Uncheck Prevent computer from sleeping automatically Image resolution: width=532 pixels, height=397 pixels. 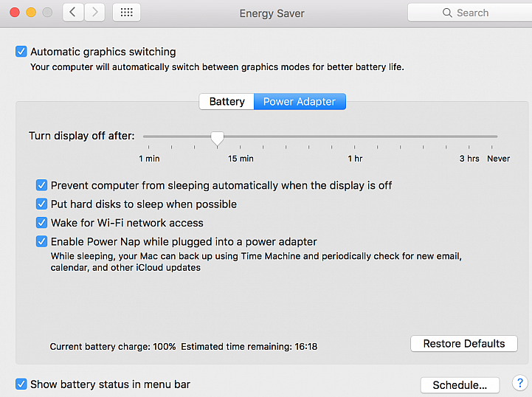coord(41,185)
